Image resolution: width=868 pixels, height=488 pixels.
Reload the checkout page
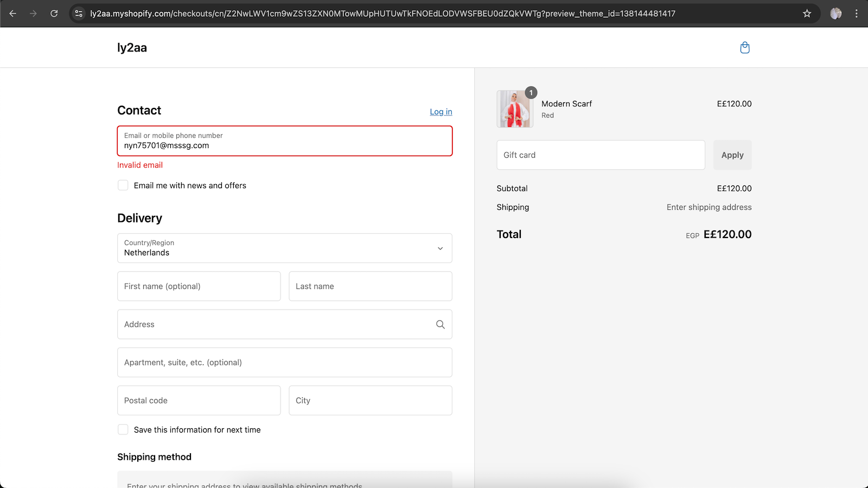click(x=54, y=13)
